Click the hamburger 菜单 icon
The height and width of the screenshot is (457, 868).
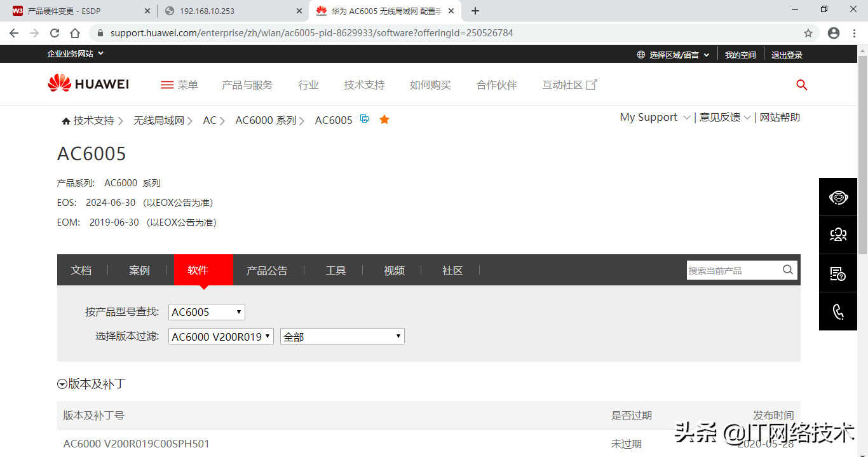167,85
